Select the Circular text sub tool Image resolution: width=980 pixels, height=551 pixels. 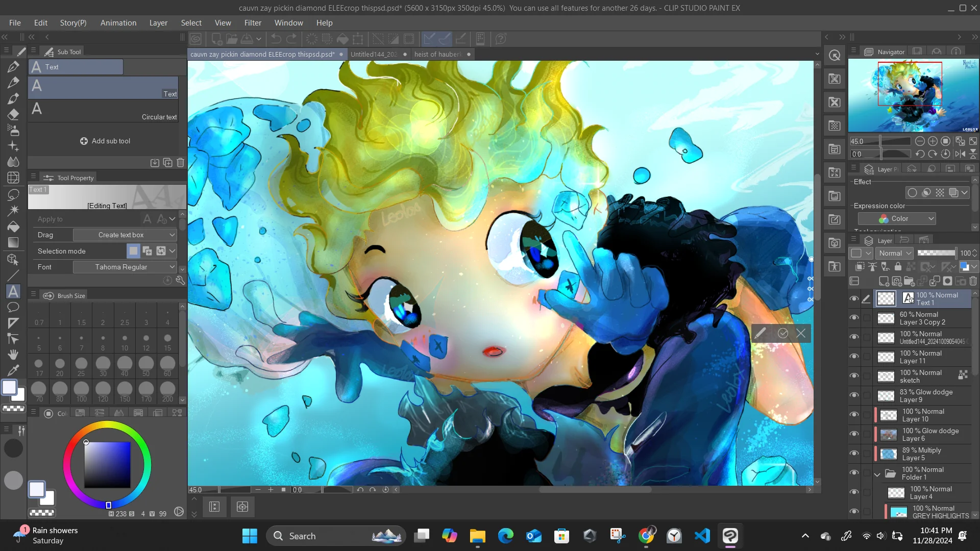click(103, 111)
